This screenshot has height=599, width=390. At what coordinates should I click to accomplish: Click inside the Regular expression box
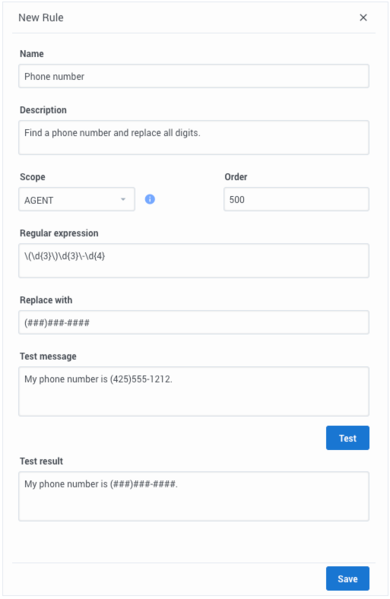(x=194, y=261)
